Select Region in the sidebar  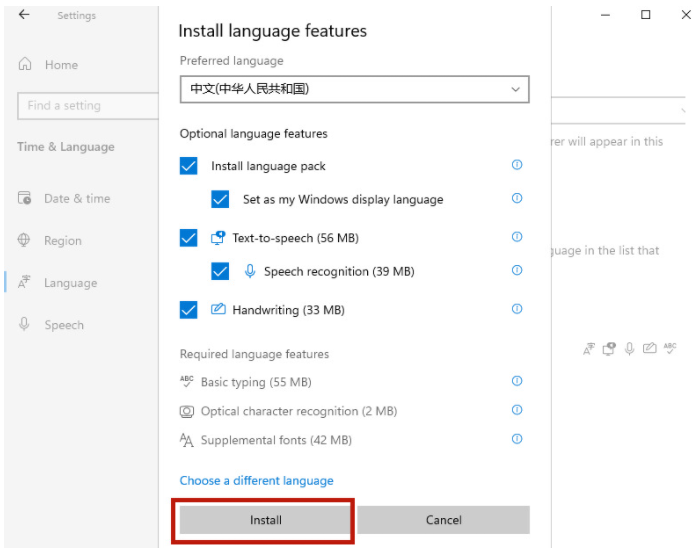click(62, 241)
